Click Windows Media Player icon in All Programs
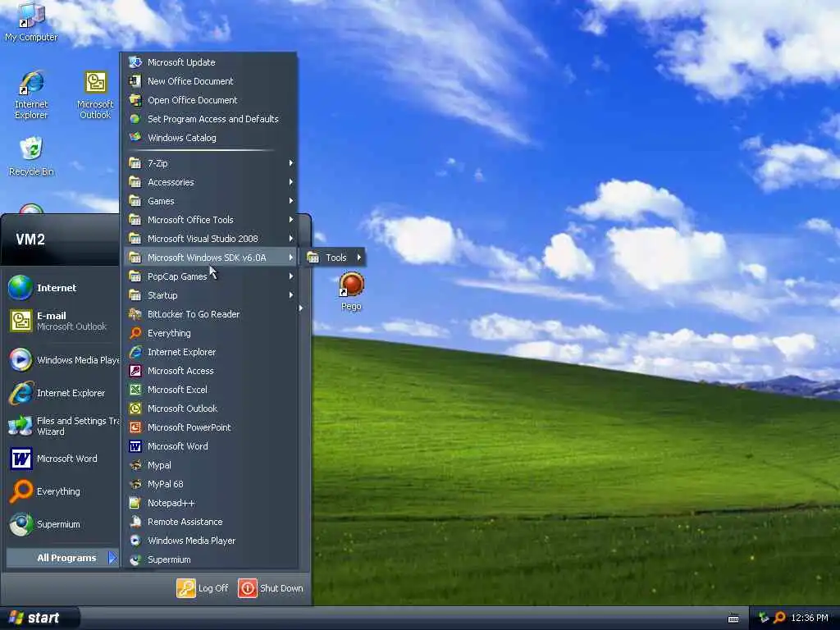 tap(135, 541)
